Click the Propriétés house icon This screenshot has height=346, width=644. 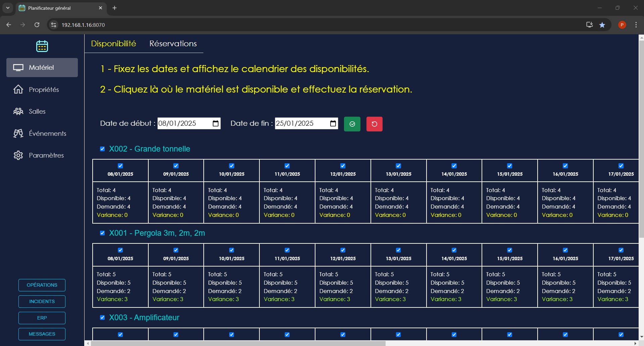coord(18,89)
